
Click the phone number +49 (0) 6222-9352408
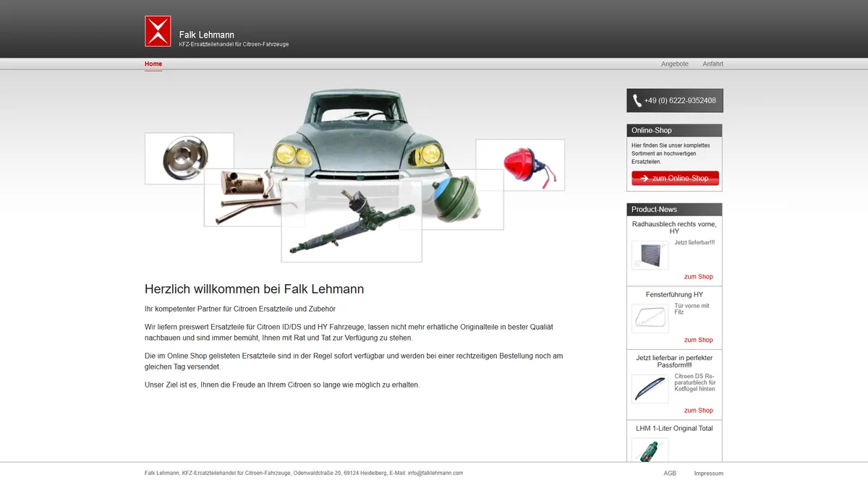coord(680,100)
